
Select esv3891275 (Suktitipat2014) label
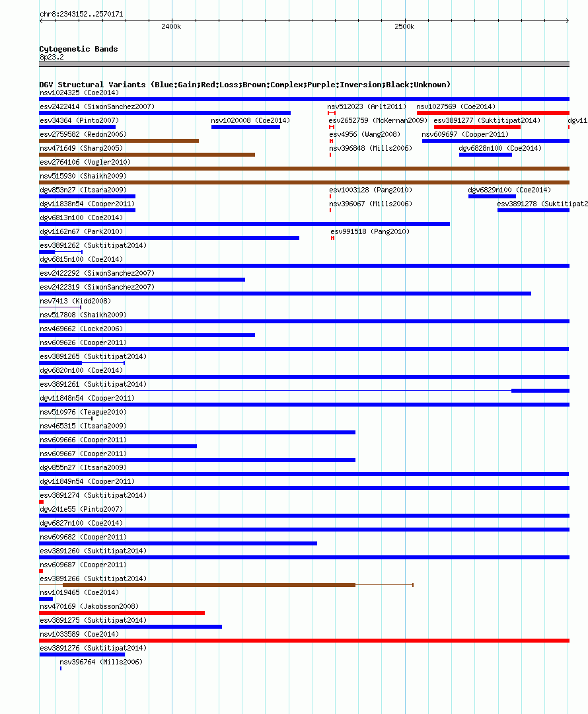[93, 621]
